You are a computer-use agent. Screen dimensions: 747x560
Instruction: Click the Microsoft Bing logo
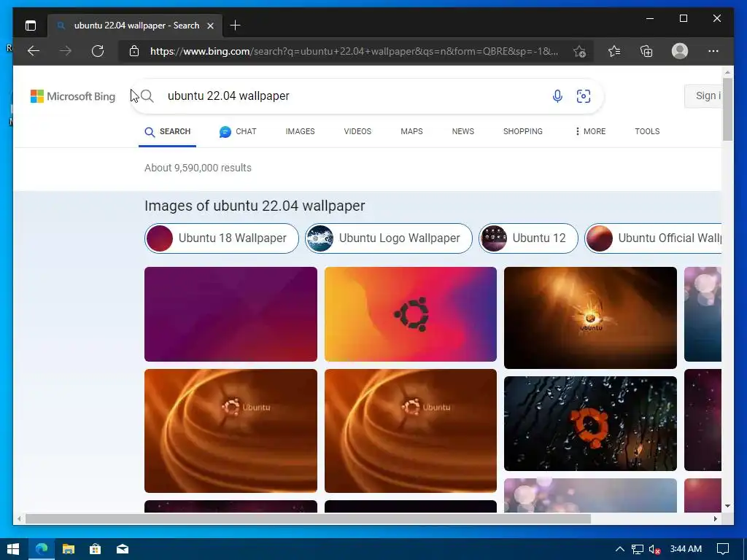[x=73, y=96]
